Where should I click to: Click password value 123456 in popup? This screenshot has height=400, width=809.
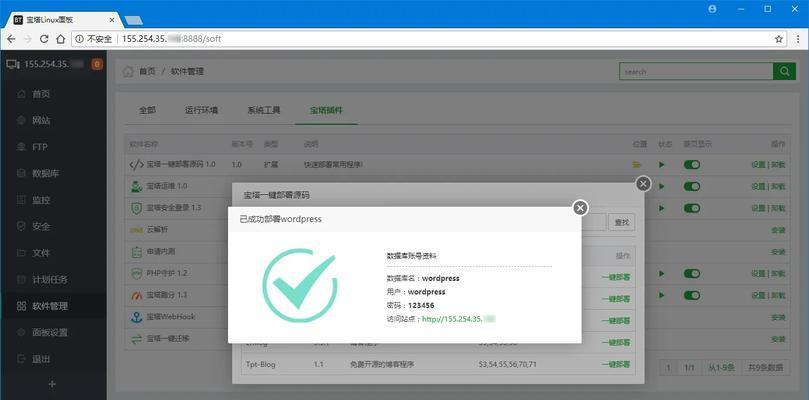(421, 306)
